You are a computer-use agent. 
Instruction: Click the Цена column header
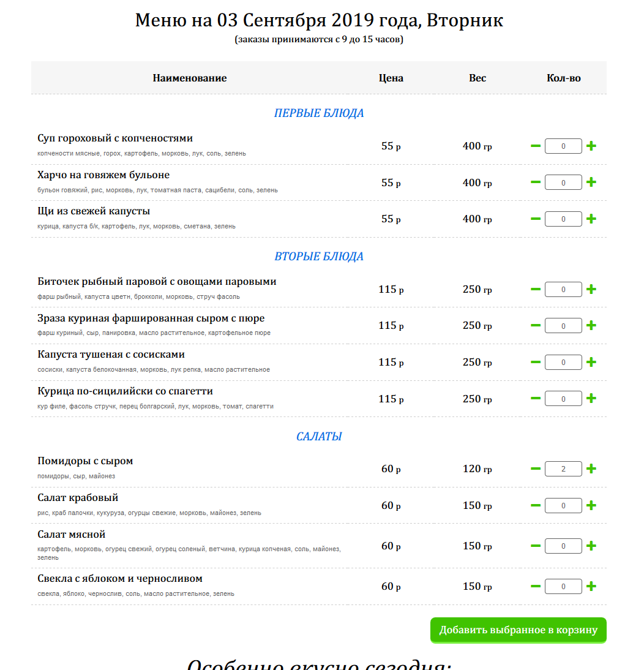391,78
